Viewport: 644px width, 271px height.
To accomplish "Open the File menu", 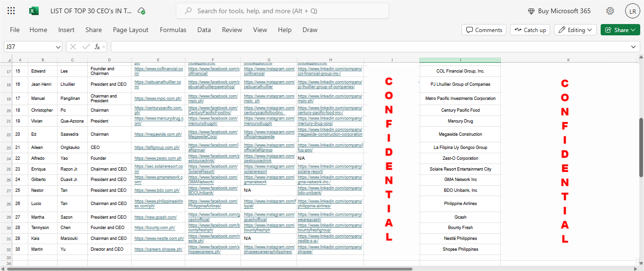I will pyautogui.click(x=15, y=30).
